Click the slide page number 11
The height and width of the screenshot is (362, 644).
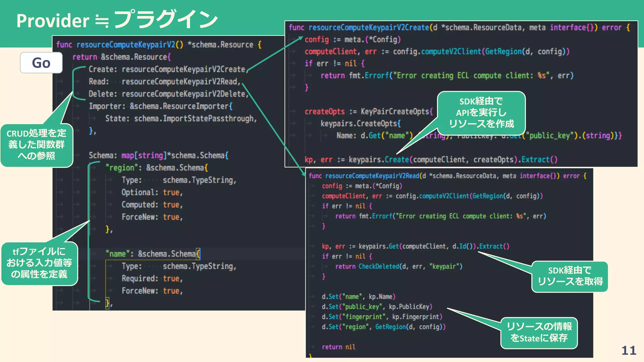coord(629,350)
